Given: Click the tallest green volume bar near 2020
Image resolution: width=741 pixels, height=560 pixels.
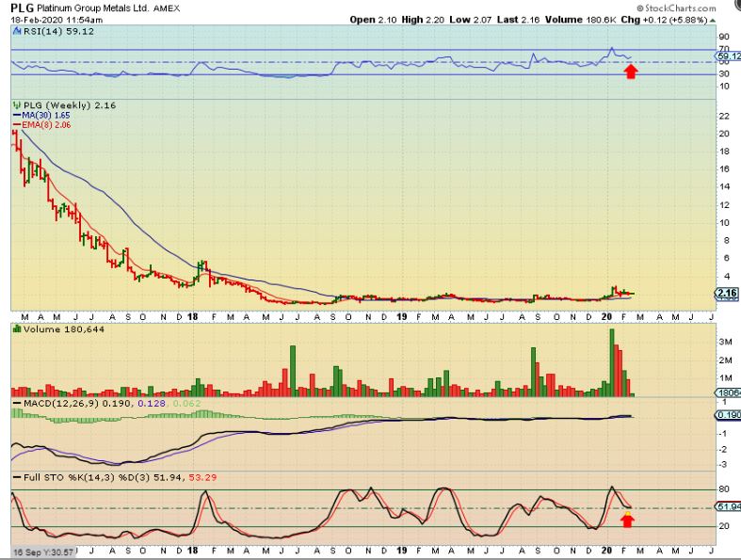Looking at the screenshot, I should [611, 362].
